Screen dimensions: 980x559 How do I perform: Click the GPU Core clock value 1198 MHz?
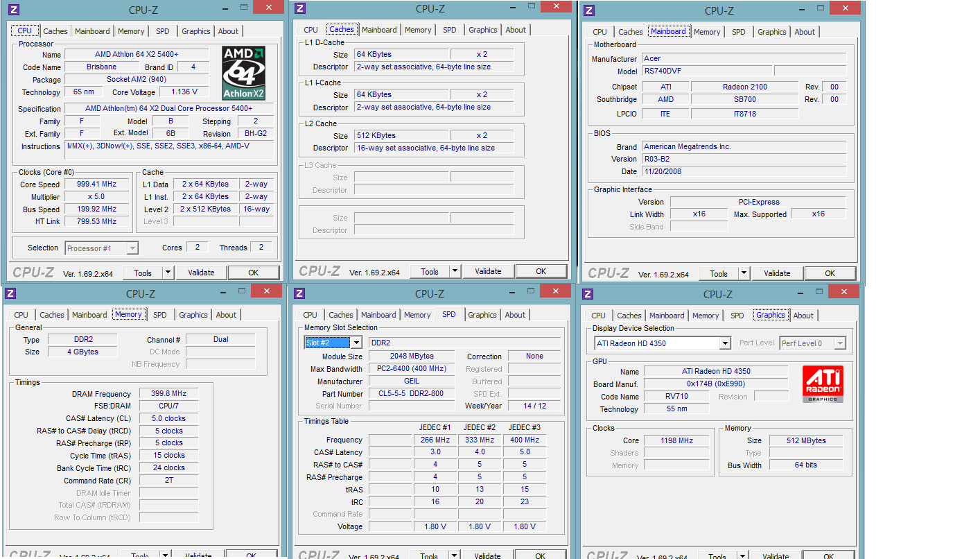coord(676,440)
